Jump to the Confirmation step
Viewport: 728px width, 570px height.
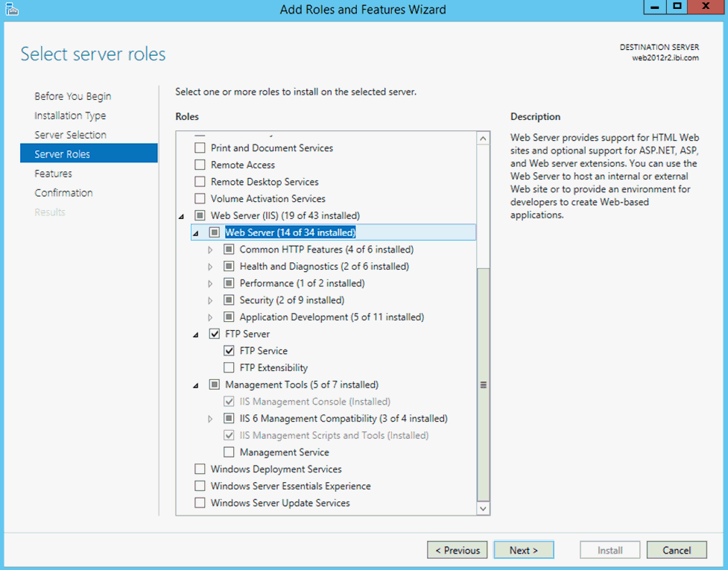pyautogui.click(x=63, y=193)
